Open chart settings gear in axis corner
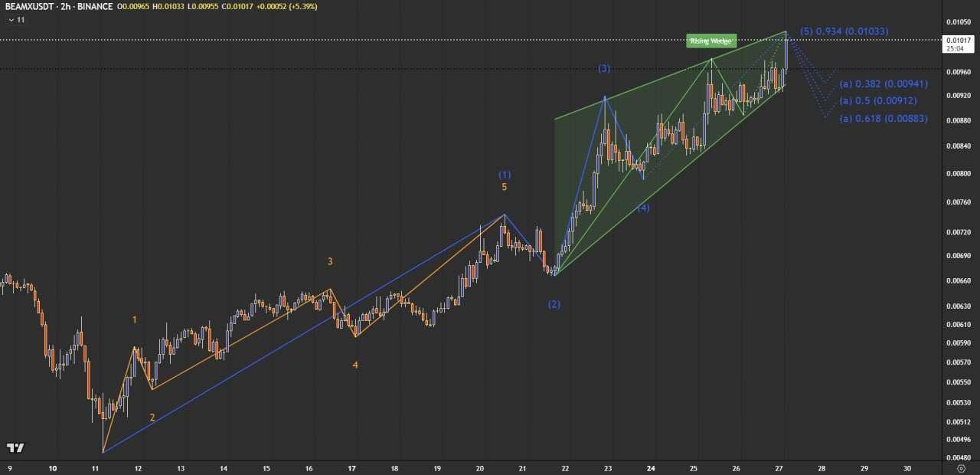This screenshot has height=475, width=980. click(x=961, y=468)
